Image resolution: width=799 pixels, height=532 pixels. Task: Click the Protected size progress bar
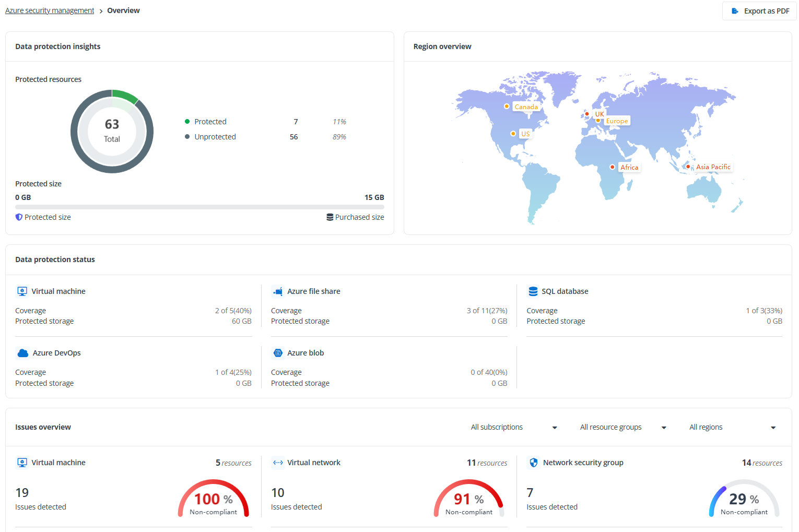point(199,207)
